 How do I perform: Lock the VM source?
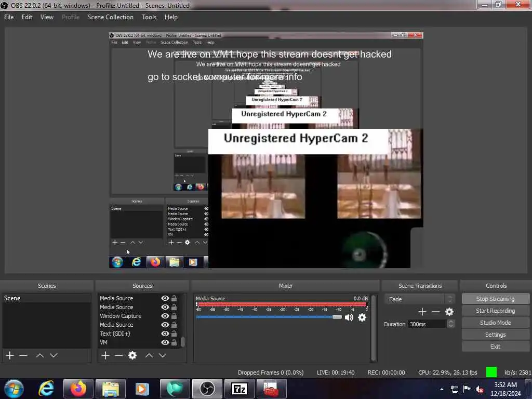pyautogui.click(x=174, y=342)
